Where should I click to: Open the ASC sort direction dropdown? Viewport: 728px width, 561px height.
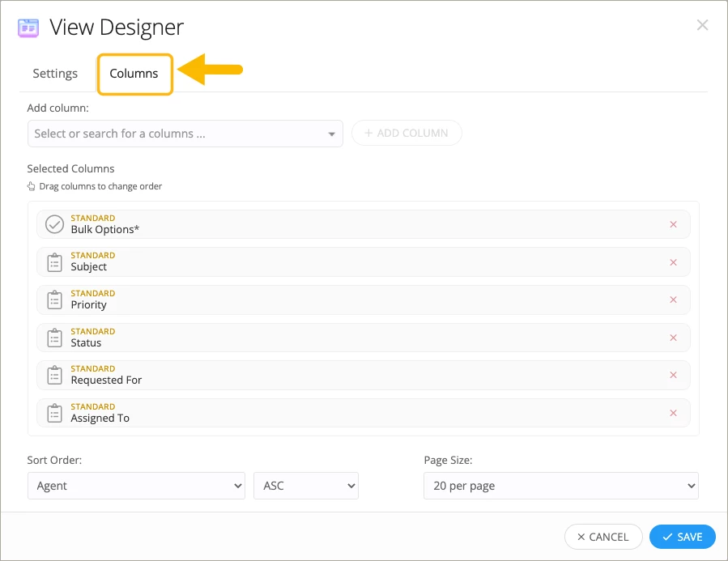pyautogui.click(x=305, y=486)
